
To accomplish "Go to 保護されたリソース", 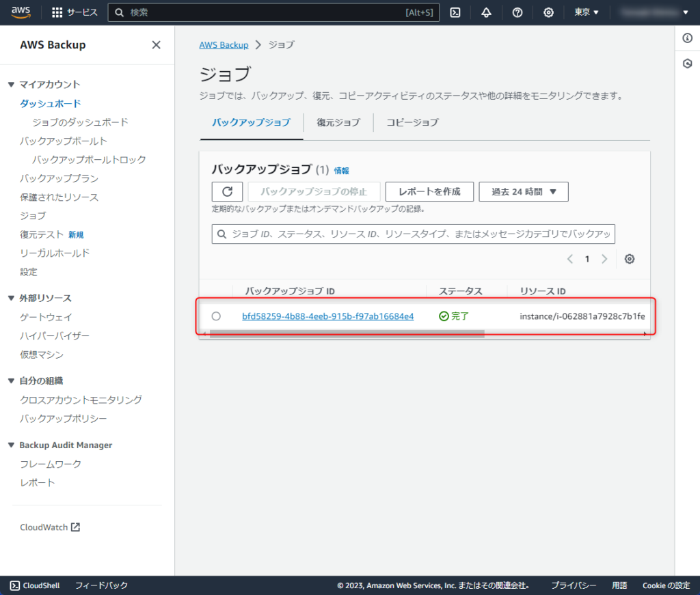I will tap(59, 197).
